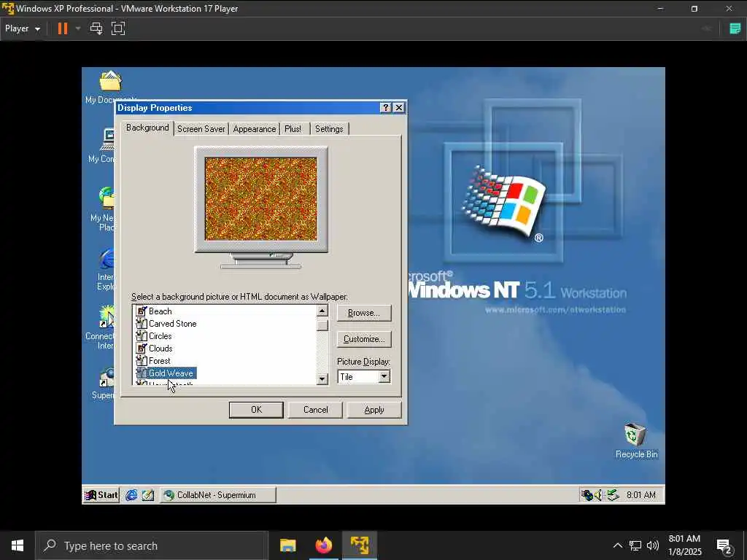Click OK in Display Properties
747x560 pixels.
click(x=256, y=410)
